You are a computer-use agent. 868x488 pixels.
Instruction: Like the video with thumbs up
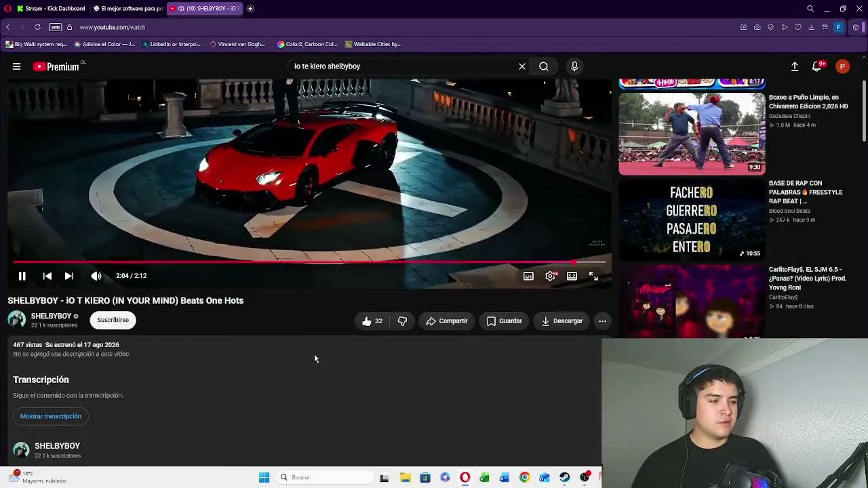point(372,321)
